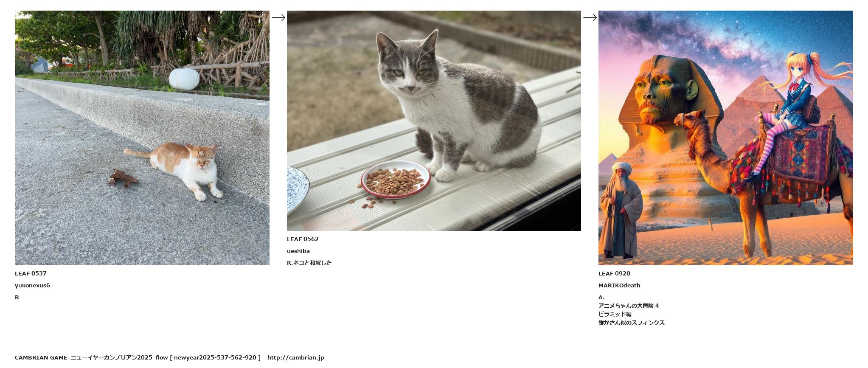Viewport: 868px width, 368px height.
Task: Open the ueshiba author name
Action: (x=298, y=251)
